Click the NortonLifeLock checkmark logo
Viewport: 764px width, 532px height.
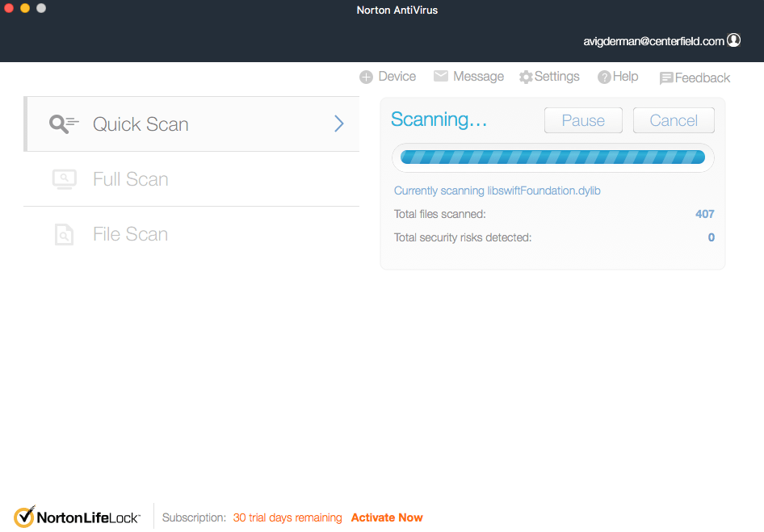(24, 515)
